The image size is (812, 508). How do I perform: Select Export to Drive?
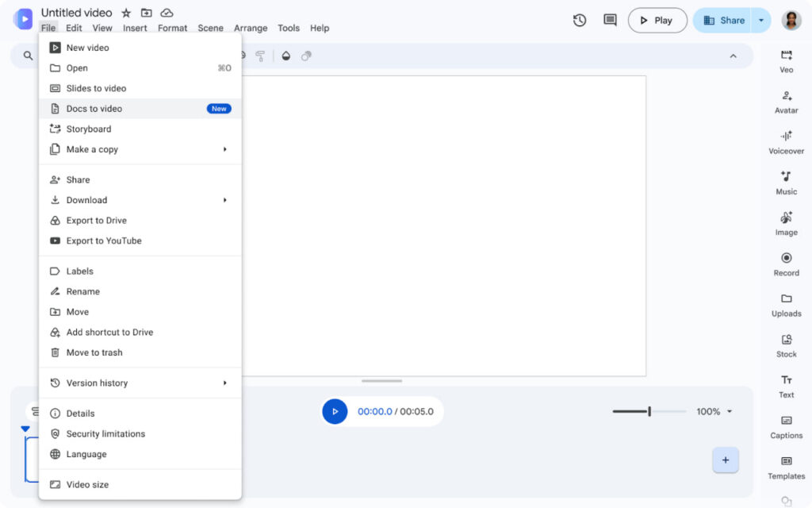pos(140,221)
